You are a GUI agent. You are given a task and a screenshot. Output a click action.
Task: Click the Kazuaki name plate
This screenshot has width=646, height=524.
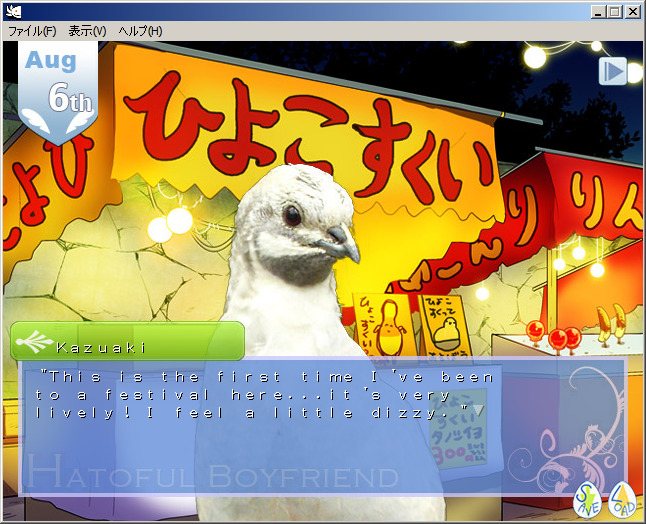tap(128, 341)
